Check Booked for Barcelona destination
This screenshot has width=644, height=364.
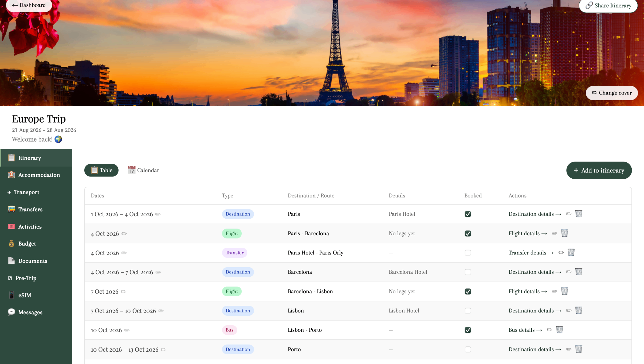[x=468, y=272]
